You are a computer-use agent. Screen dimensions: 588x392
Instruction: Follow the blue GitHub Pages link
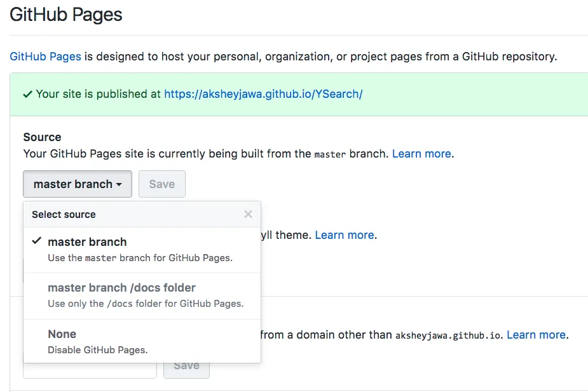(45, 57)
